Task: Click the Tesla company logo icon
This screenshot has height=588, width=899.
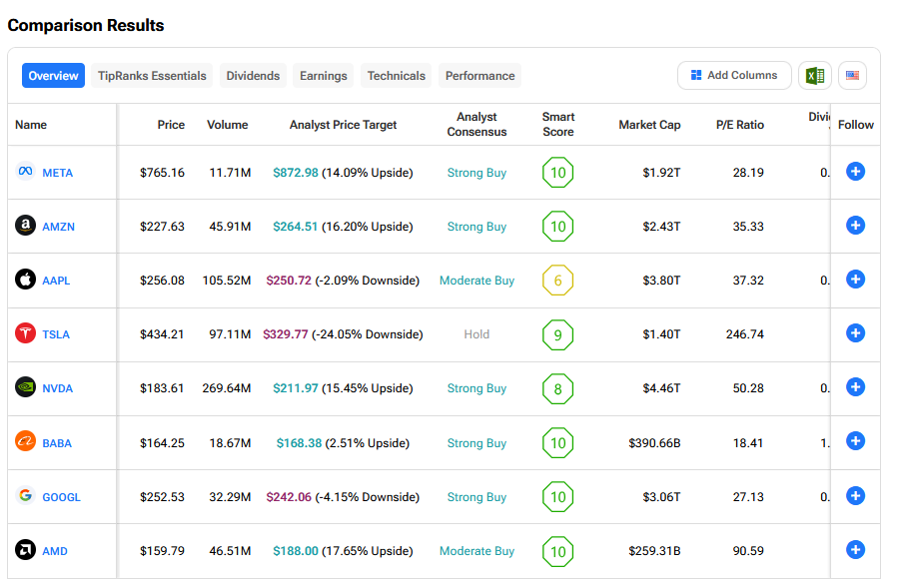Action: coord(25,333)
